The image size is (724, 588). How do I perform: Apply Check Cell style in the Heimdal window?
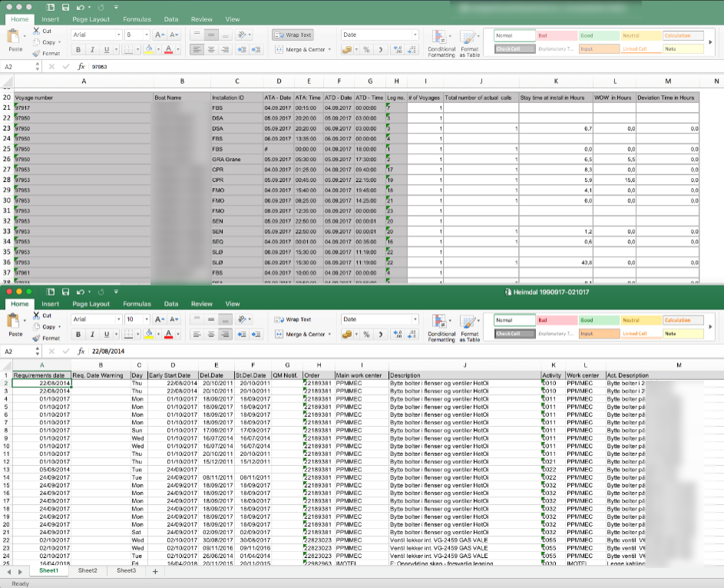515,333
